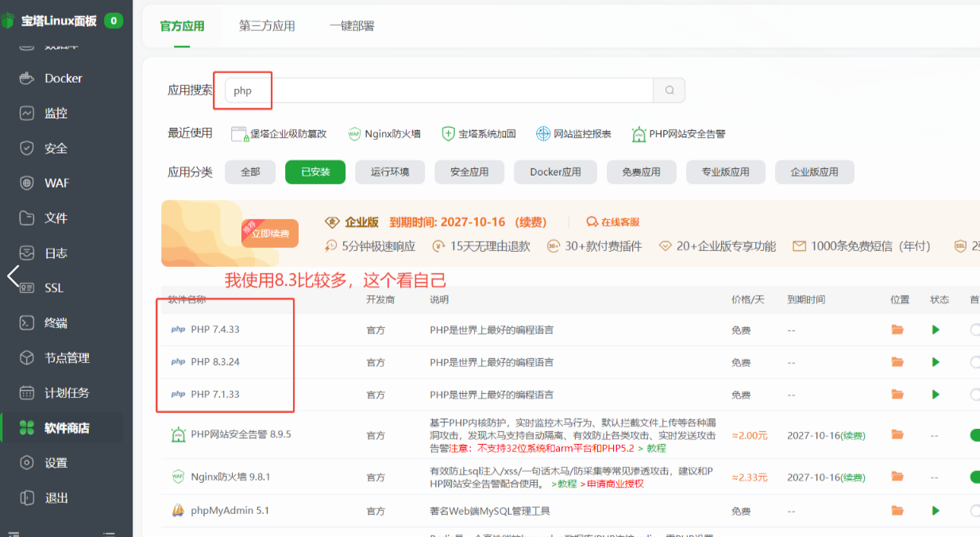This screenshot has height=537, width=980.
Task: Open PHP 8.3.24 in software list
Action: coord(215,361)
